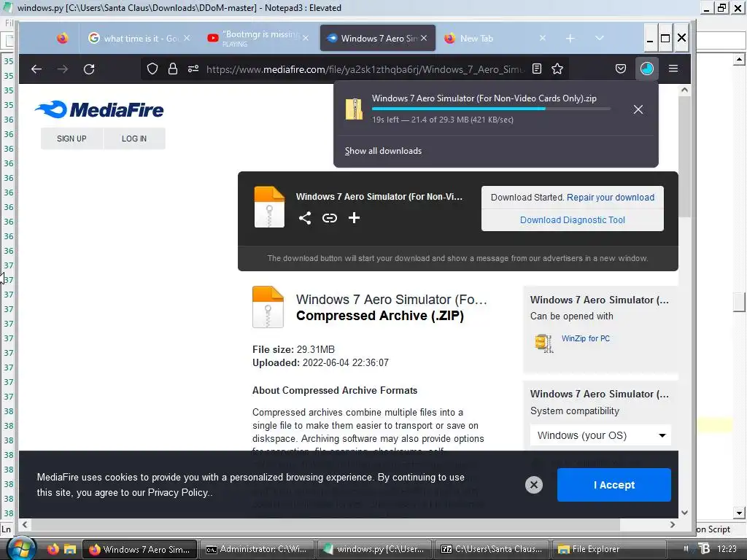Click the MediaFire logo
747x560 pixels.
[x=99, y=109]
